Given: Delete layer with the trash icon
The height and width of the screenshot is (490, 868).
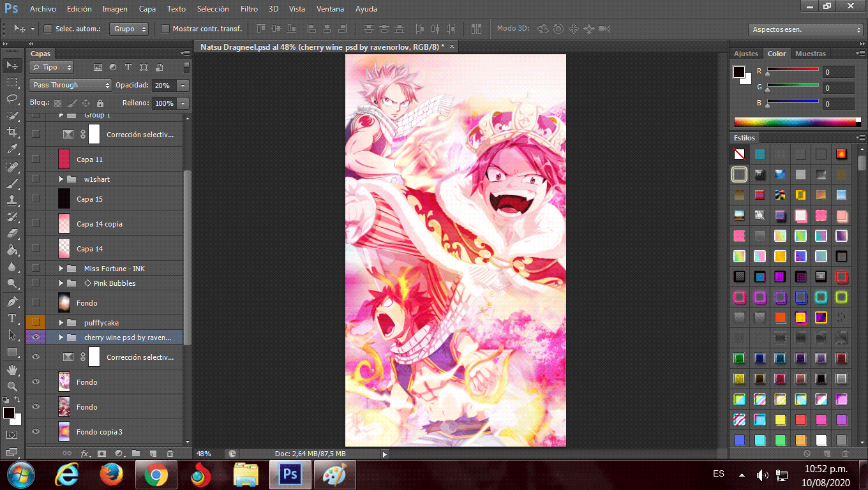Looking at the screenshot, I should point(170,454).
